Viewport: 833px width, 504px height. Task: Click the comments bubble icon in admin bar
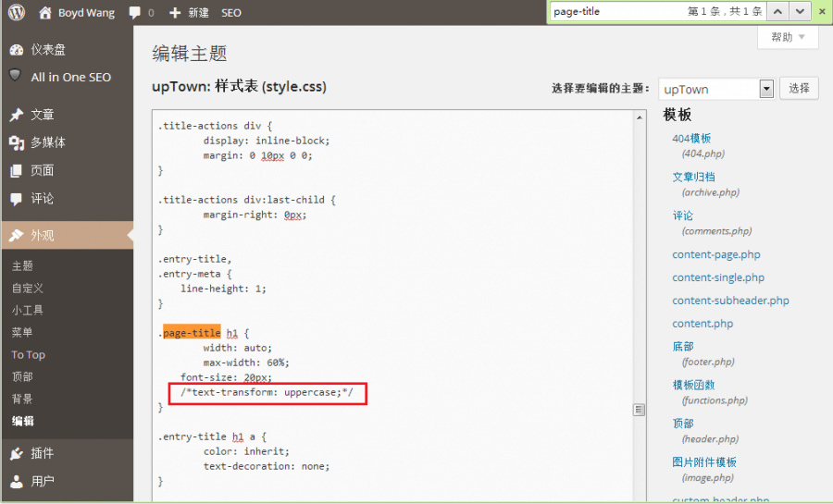[135, 13]
